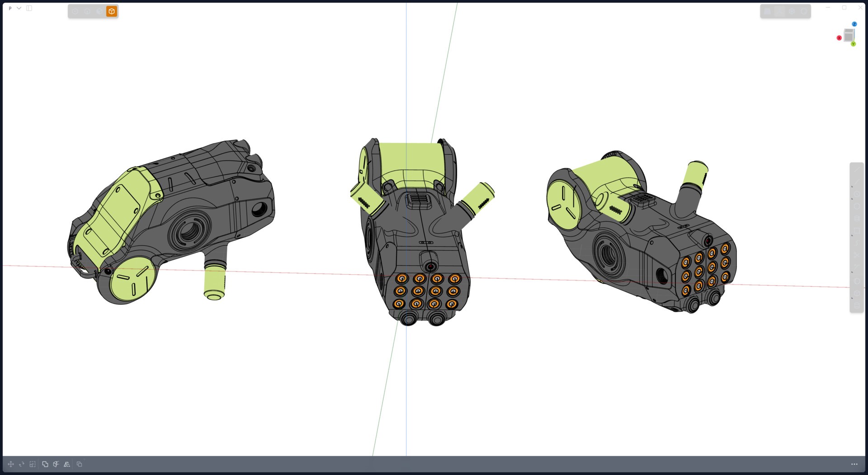Toggle the grid display button
The height and width of the screenshot is (475, 868).
tap(767, 11)
